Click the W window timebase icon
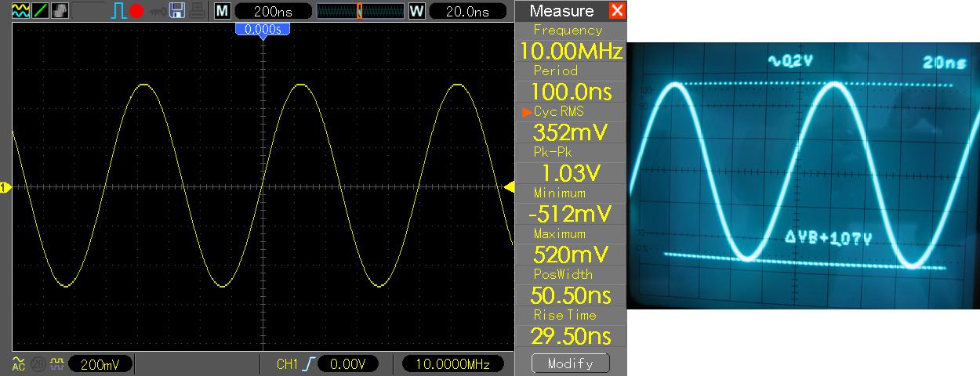Image resolution: width=980 pixels, height=376 pixels. coord(416,11)
